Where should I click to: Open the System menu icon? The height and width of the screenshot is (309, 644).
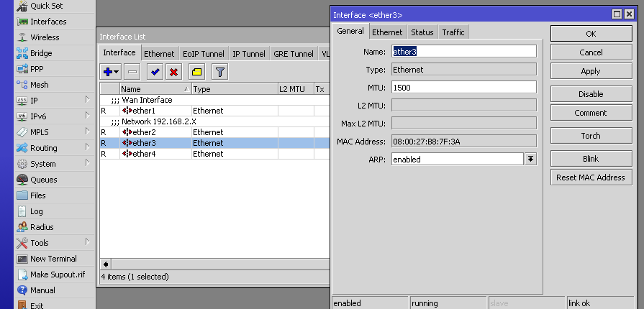point(22,164)
